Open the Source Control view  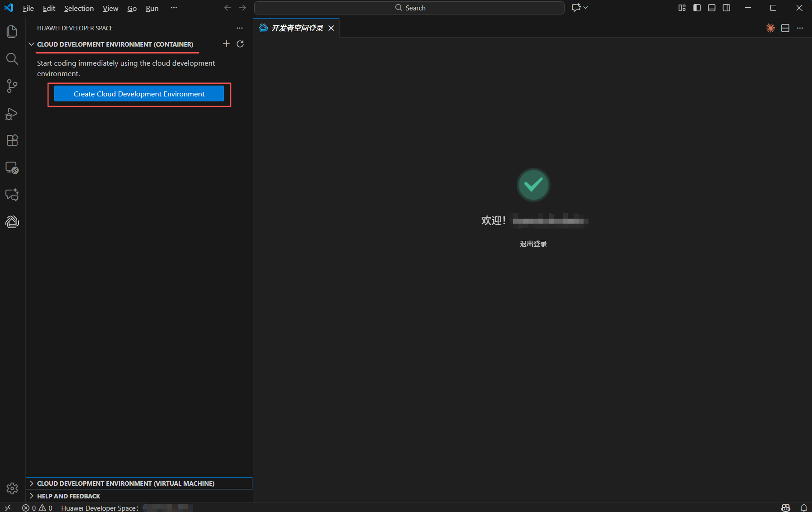12,86
